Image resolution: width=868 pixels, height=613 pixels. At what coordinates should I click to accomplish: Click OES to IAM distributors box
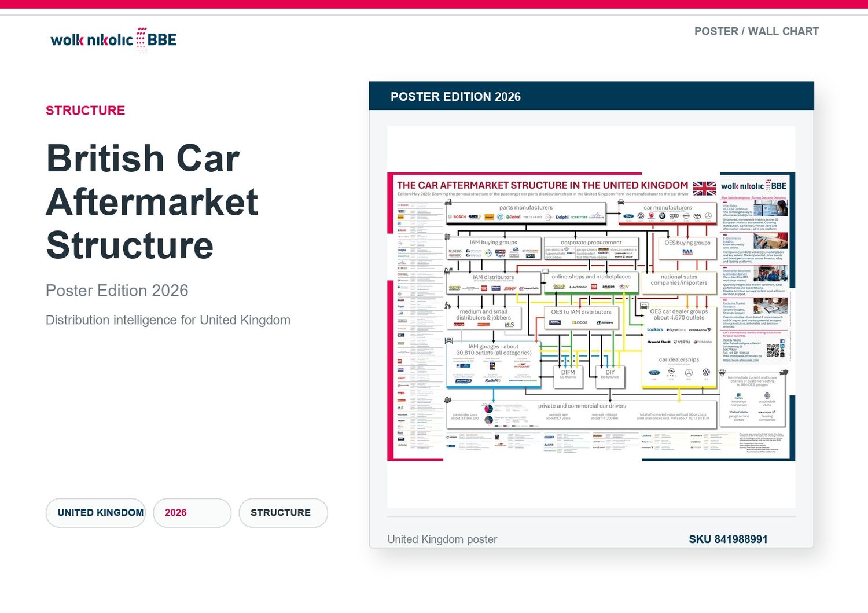pos(581,318)
